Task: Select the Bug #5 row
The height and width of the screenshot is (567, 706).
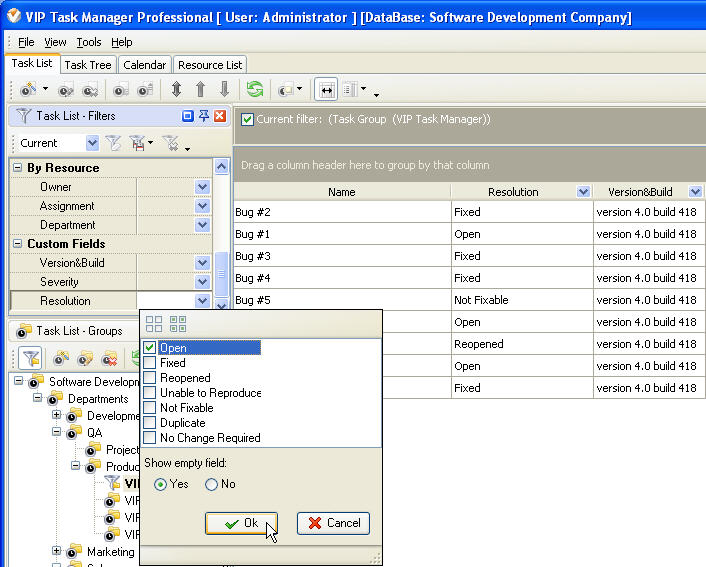Action: (468, 300)
